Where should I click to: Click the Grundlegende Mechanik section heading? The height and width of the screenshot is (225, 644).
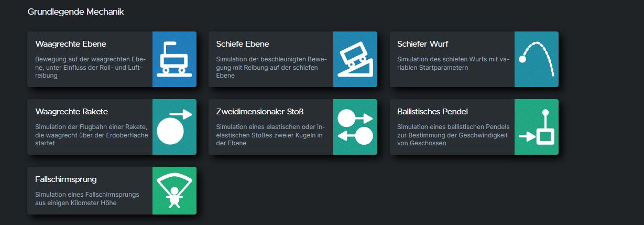(75, 12)
